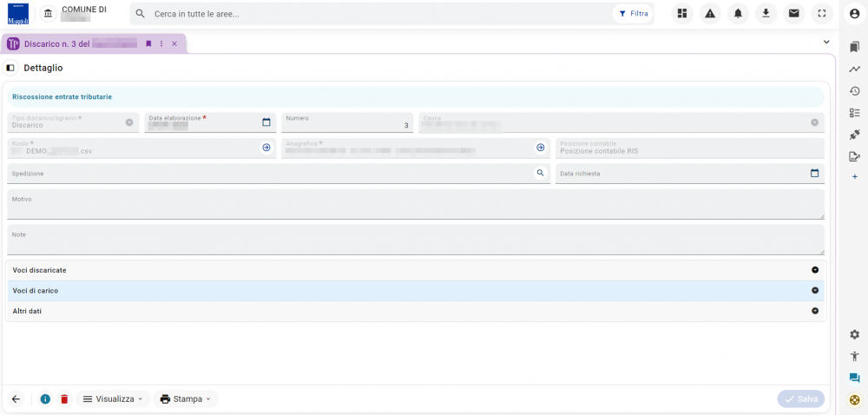The height and width of the screenshot is (415, 868).
Task: Click the Salva button
Action: pos(800,399)
